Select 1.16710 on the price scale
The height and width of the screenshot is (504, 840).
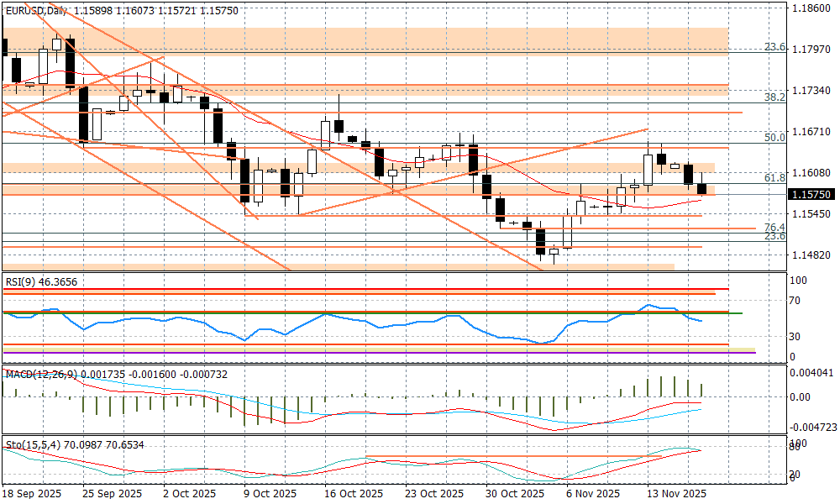(812, 132)
